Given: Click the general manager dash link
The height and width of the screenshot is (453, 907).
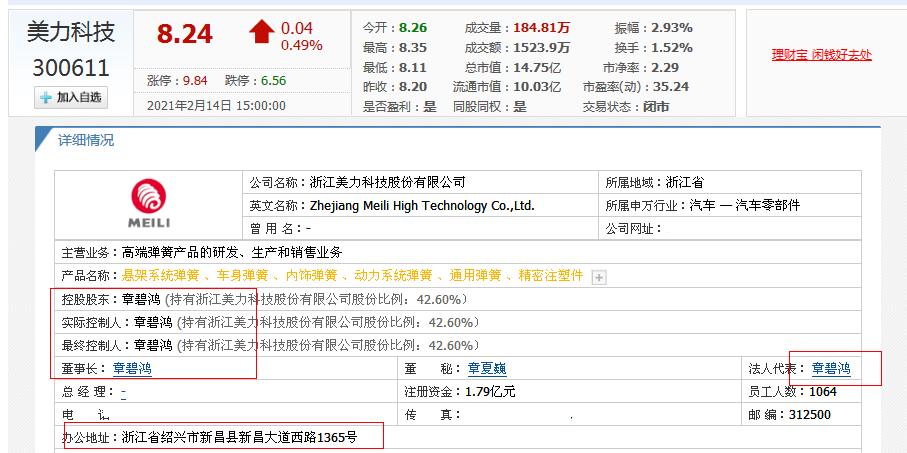Looking at the screenshot, I should 123,392.
